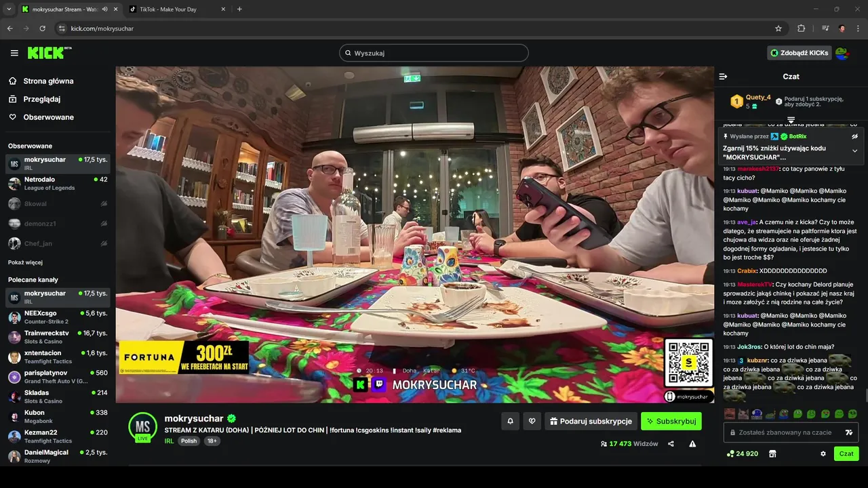
Task: Open parisplatynov recommended channel
Action: pos(58,377)
